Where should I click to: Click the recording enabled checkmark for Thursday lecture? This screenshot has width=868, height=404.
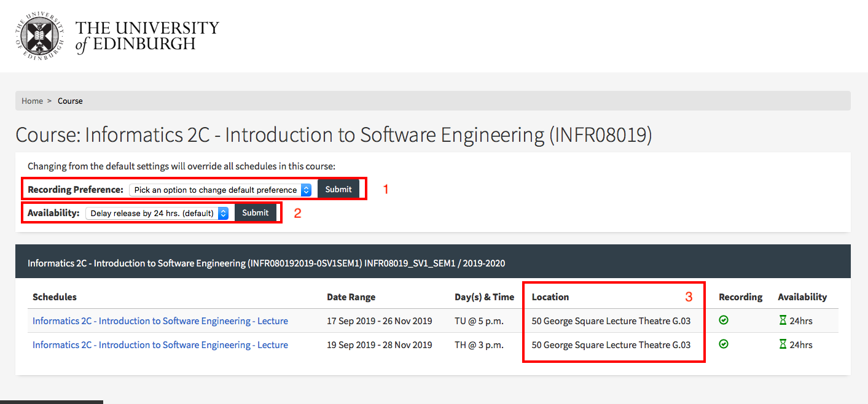pos(724,344)
